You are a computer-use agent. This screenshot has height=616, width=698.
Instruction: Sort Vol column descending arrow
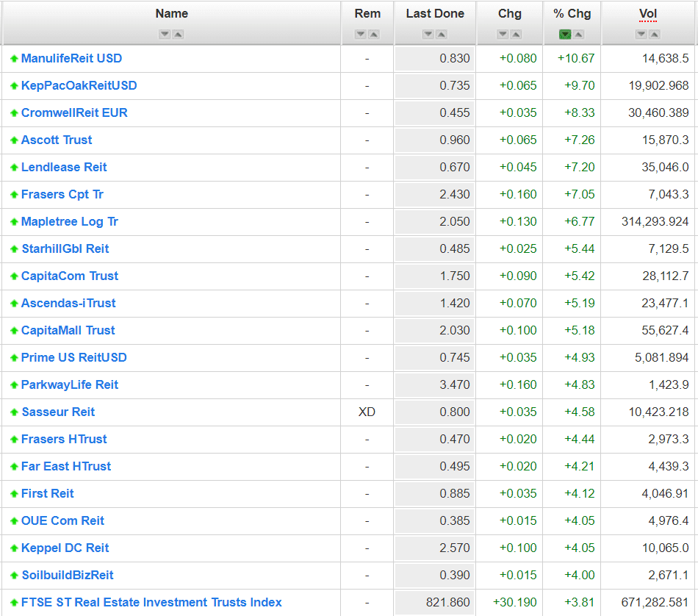[641, 35]
